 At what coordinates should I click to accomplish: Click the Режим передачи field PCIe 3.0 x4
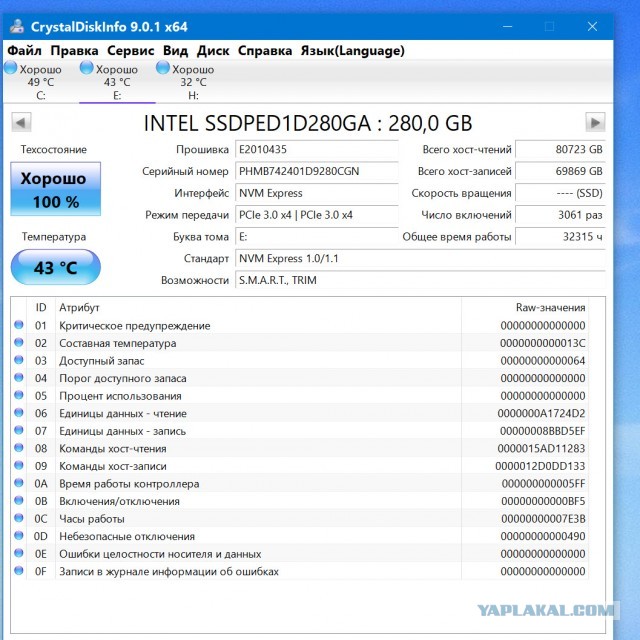(317, 215)
